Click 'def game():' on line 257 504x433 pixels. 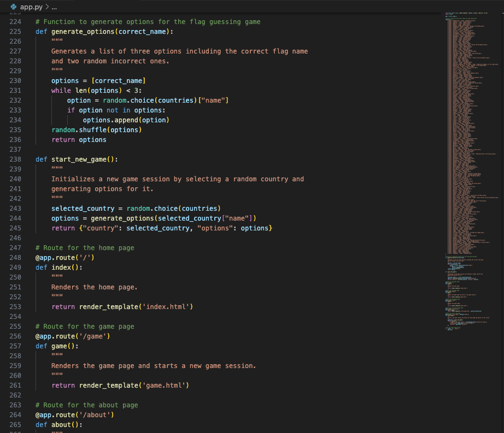coord(57,346)
